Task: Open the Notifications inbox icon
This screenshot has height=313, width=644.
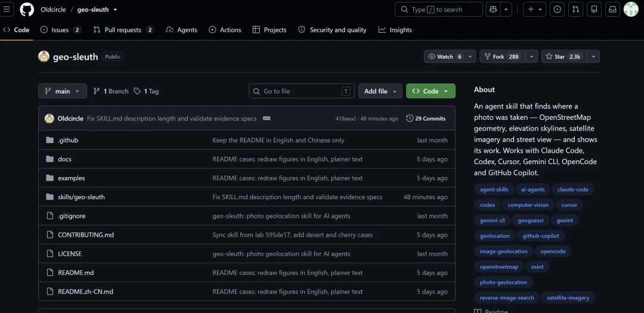Action: tap(613, 9)
